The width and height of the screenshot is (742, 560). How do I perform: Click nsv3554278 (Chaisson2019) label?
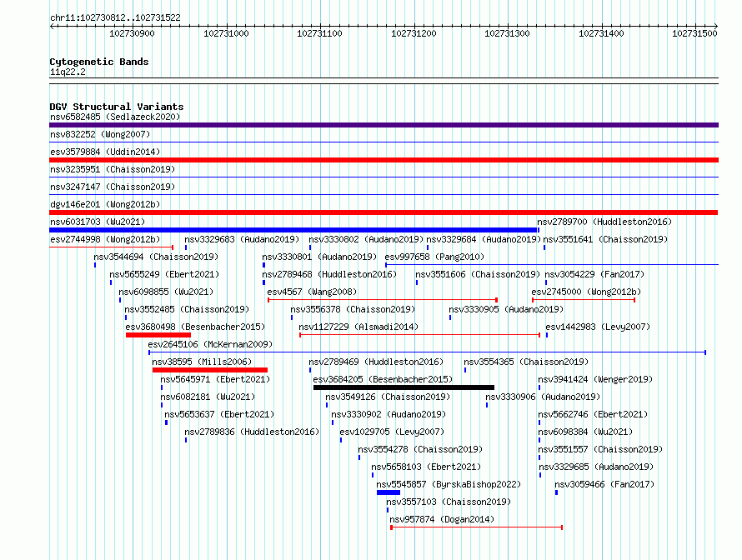(x=420, y=449)
